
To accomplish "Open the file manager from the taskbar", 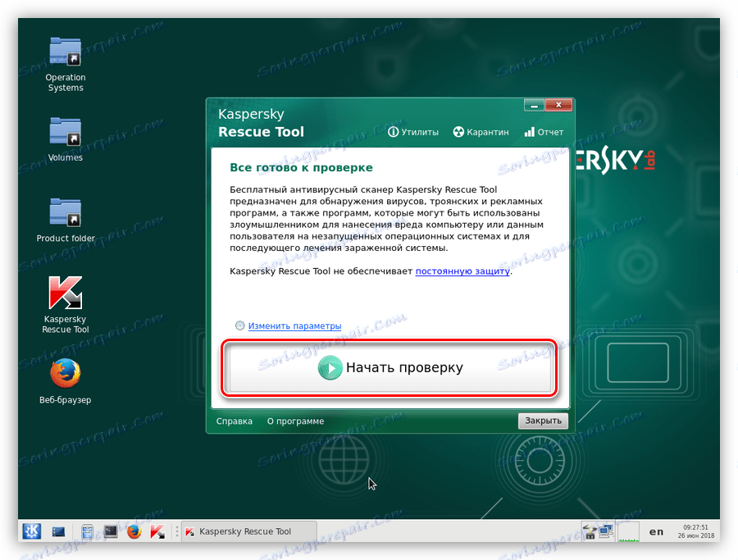I will (x=86, y=531).
